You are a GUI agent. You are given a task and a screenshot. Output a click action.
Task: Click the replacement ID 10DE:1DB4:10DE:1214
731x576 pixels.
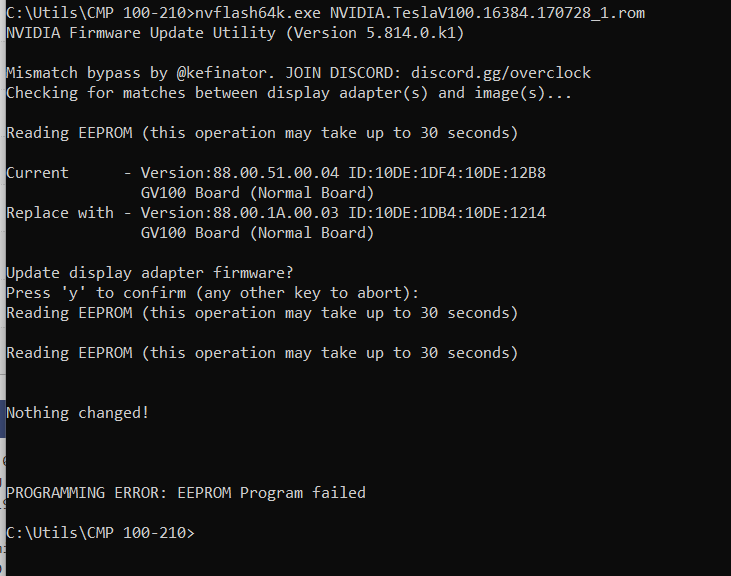[x=460, y=213]
